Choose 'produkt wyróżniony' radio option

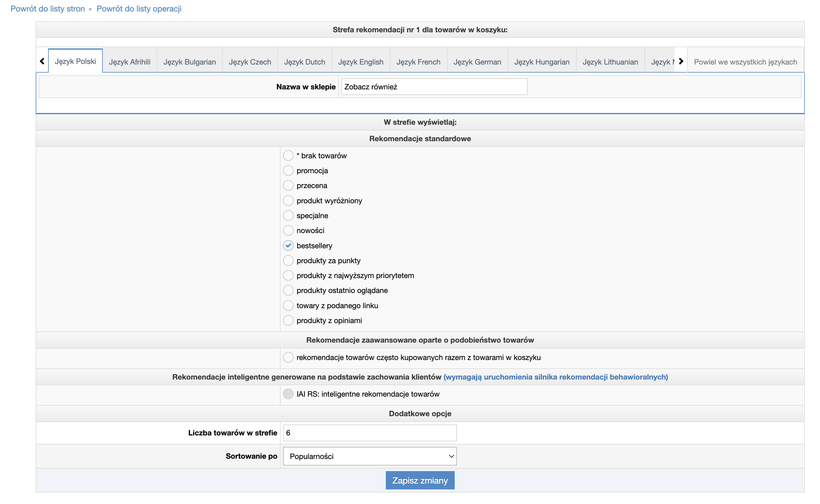[x=288, y=201]
